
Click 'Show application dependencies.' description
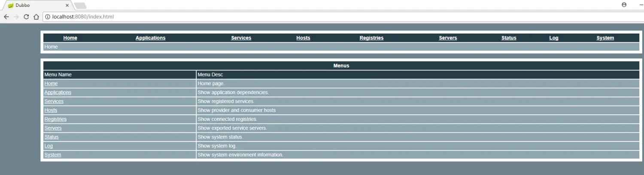pos(233,92)
